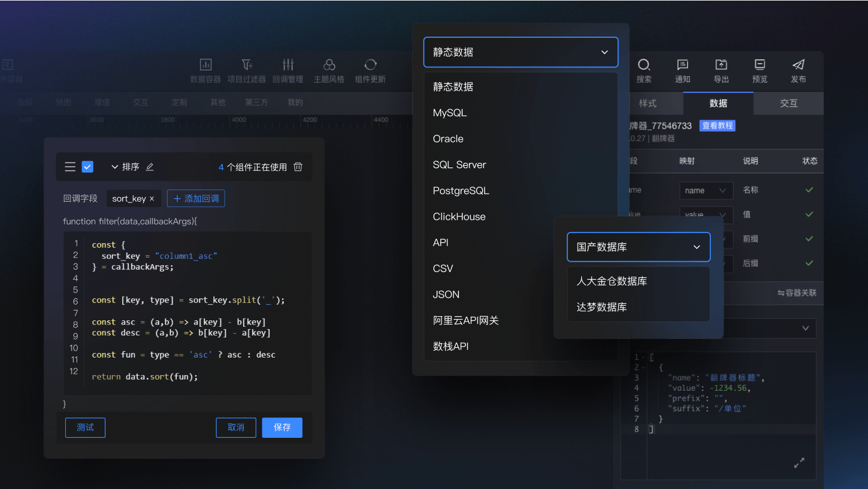The image size is (868, 489).
Task: Click the 导出 export icon
Action: (x=721, y=65)
